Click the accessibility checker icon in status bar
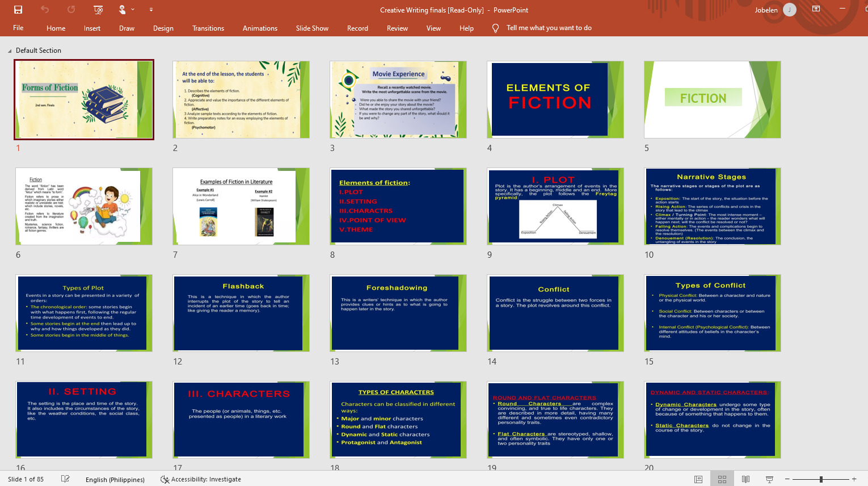Viewport: 868px width, 486px height. coord(165,479)
